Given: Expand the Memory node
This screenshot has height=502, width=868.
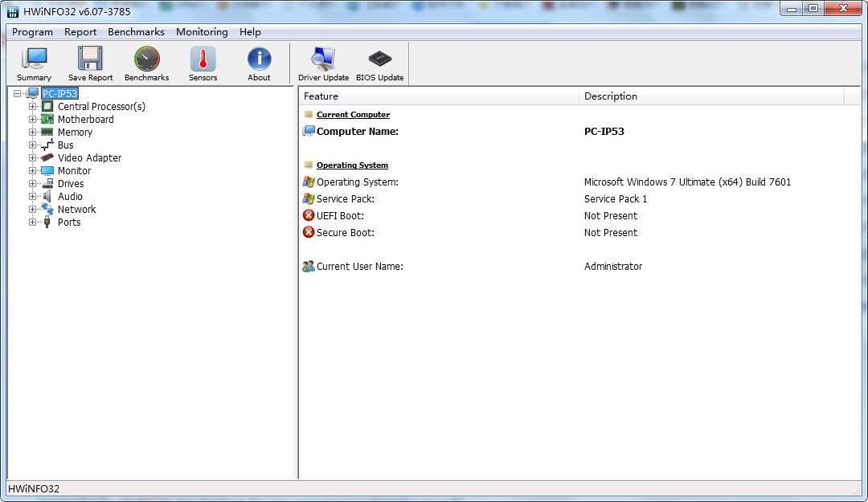Looking at the screenshot, I should pyautogui.click(x=32, y=132).
